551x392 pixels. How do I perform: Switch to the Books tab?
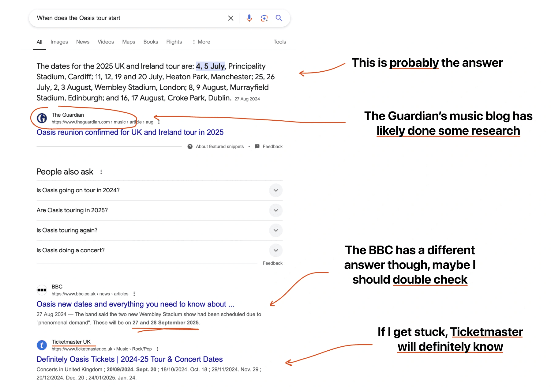pyautogui.click(x=151, y=42)
